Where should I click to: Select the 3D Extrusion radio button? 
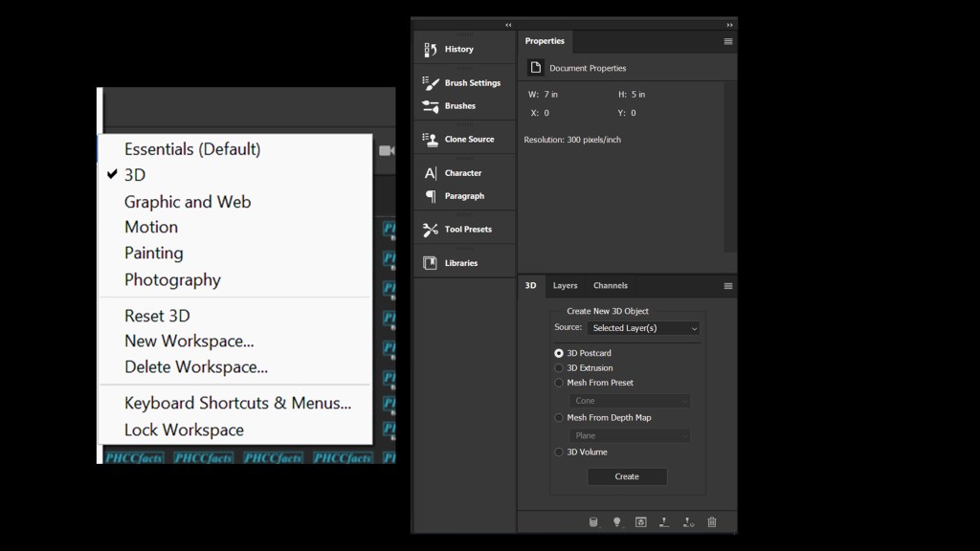[559, 368]
